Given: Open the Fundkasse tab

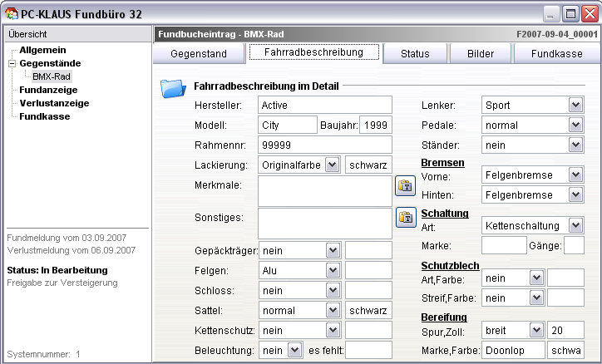Looking at the screenshot, I should (x=558, y=54).
